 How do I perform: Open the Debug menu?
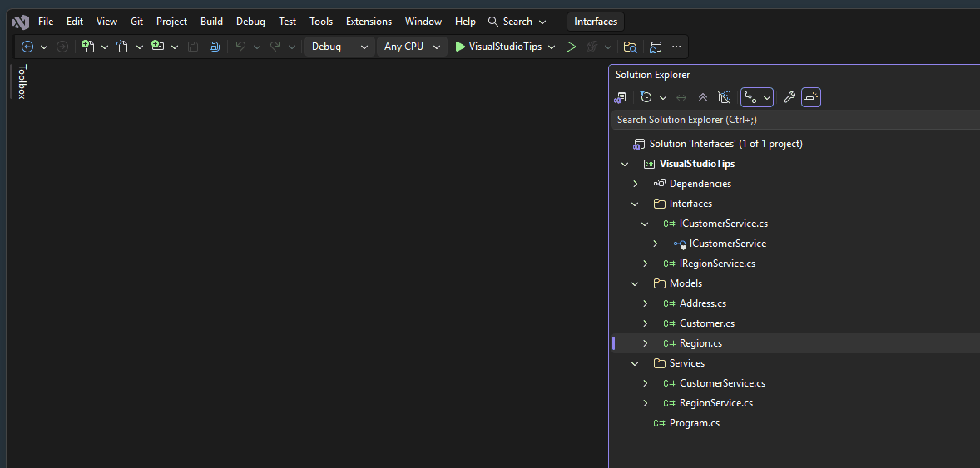250,22
